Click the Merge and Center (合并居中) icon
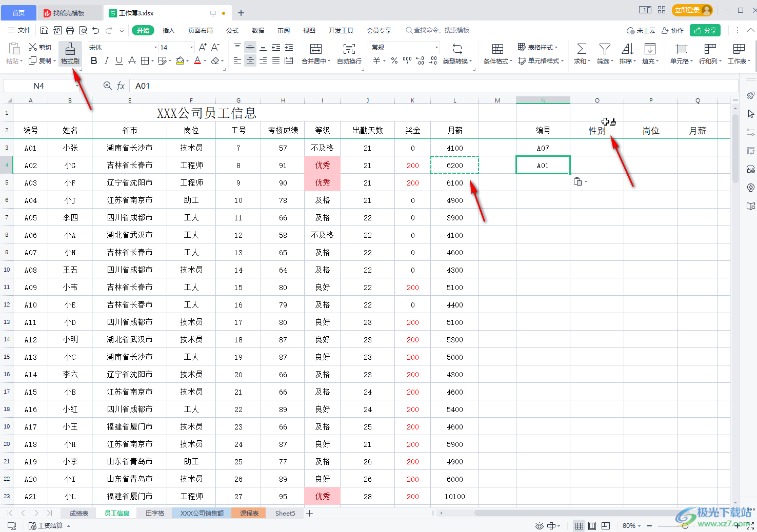 [x=316, y=49]
